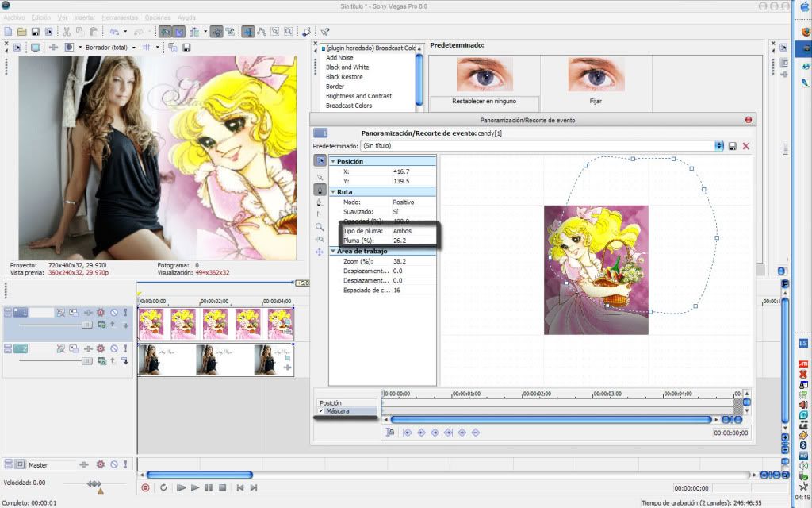Image resolution: width=812 pixels, height=508 pixels.
Task: Mute the Master bus
Action: click(x=114, y=464)
